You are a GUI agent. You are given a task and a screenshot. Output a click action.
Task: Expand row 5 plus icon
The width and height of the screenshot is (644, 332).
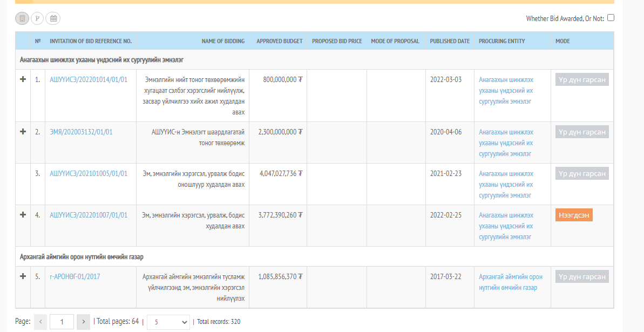pyautogui.click(x=23, y=276)
